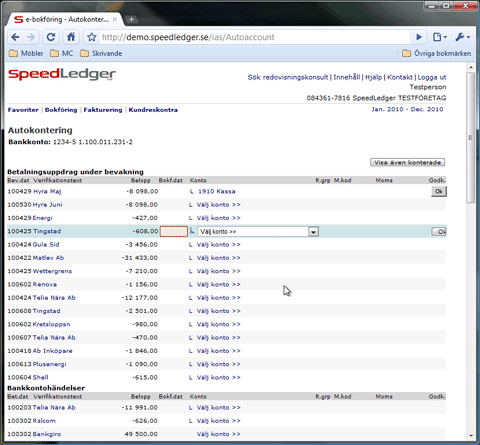Choose Välj konto for Kretsloppsn

218,324
